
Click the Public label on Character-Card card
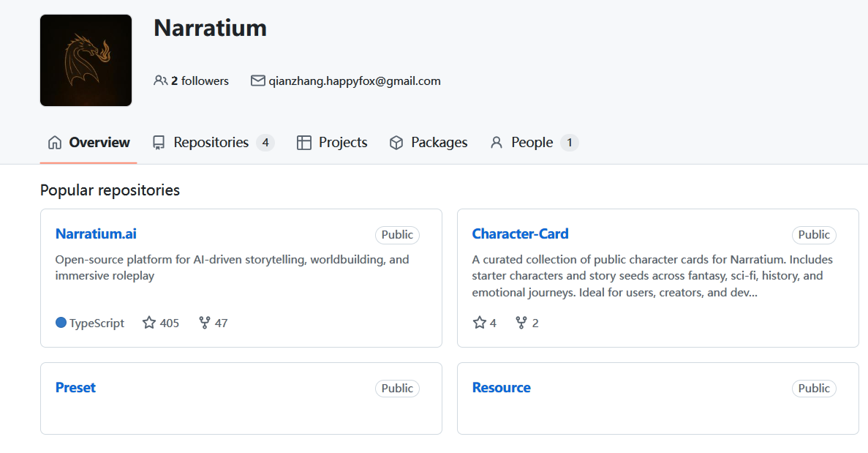(815, 235)
